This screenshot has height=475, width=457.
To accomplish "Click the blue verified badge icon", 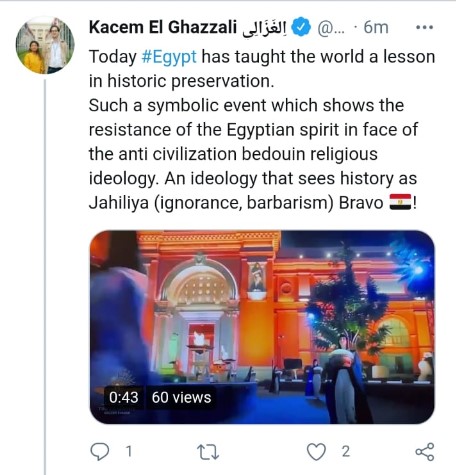I will pos(301,27).
